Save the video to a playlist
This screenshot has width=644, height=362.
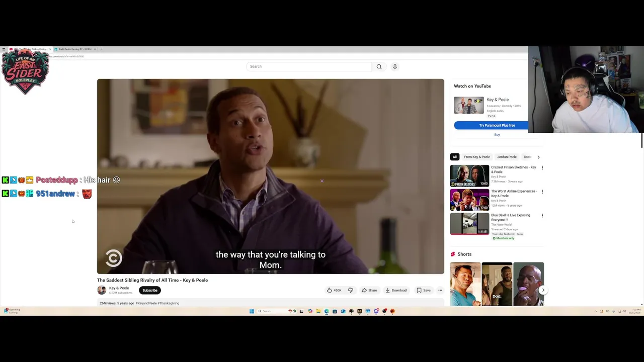(x=424, y=290)
